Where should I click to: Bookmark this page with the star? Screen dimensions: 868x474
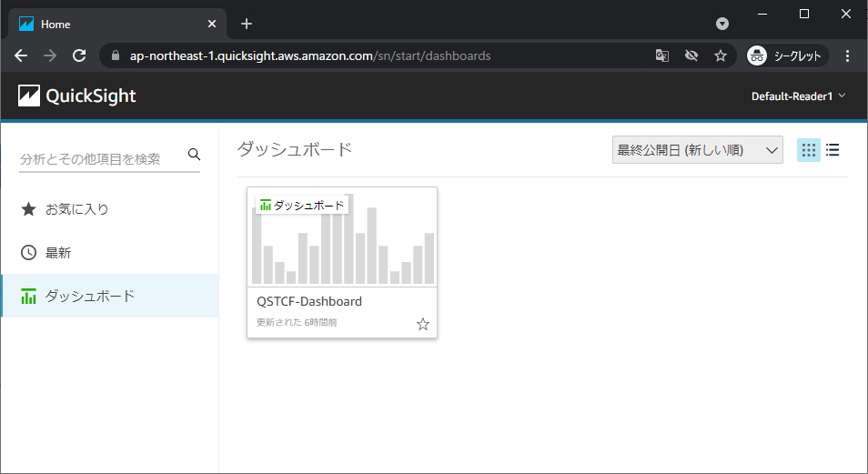coord(721,55)
